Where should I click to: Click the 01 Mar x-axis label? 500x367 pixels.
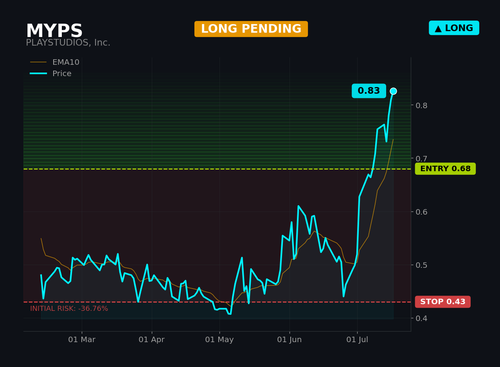(82, 340)
